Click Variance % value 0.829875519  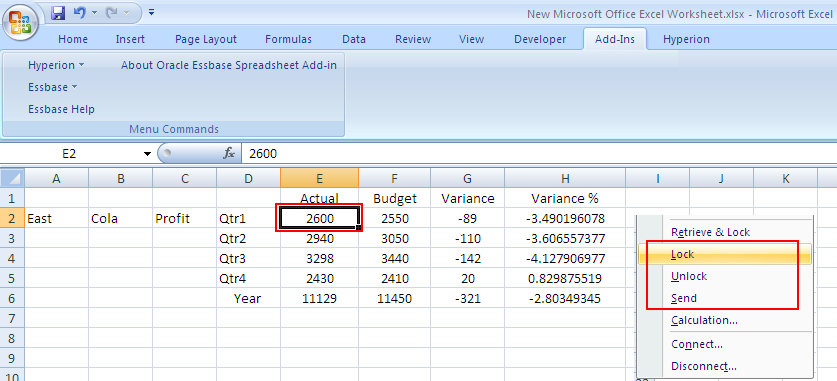click(x=565, y=279)
